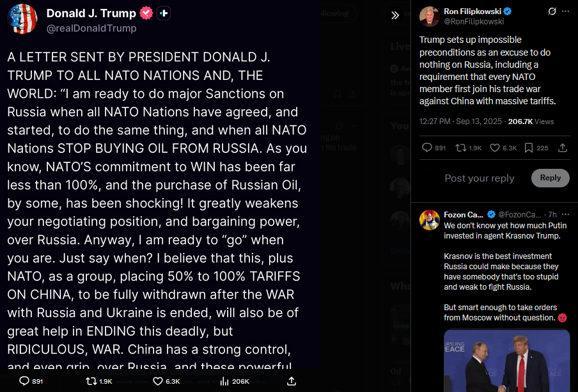Focus the 'Post your reply' field
578x392 pixels.
click(x=479, y=178)
